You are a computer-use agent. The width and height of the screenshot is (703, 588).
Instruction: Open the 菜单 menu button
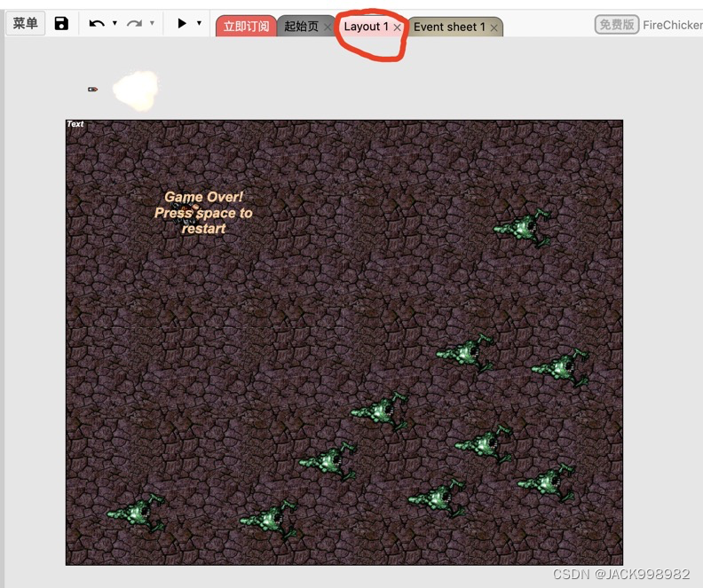(25, 23)
